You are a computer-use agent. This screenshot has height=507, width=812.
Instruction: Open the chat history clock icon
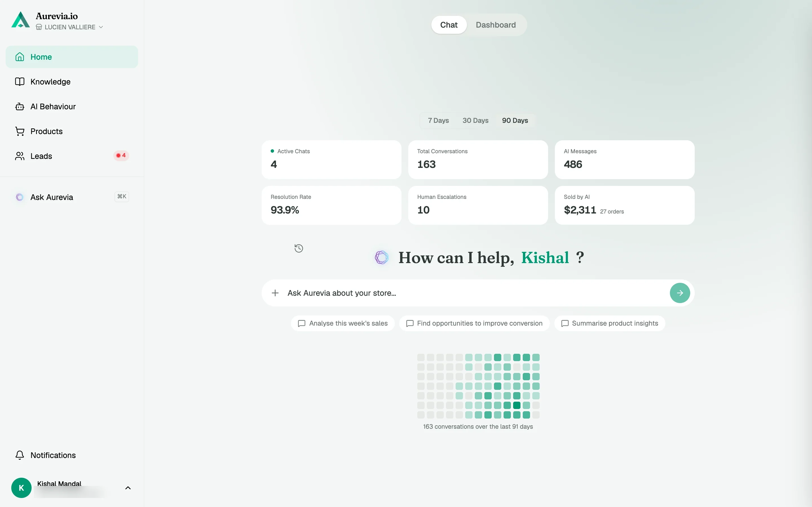click(x=299, y=248)
